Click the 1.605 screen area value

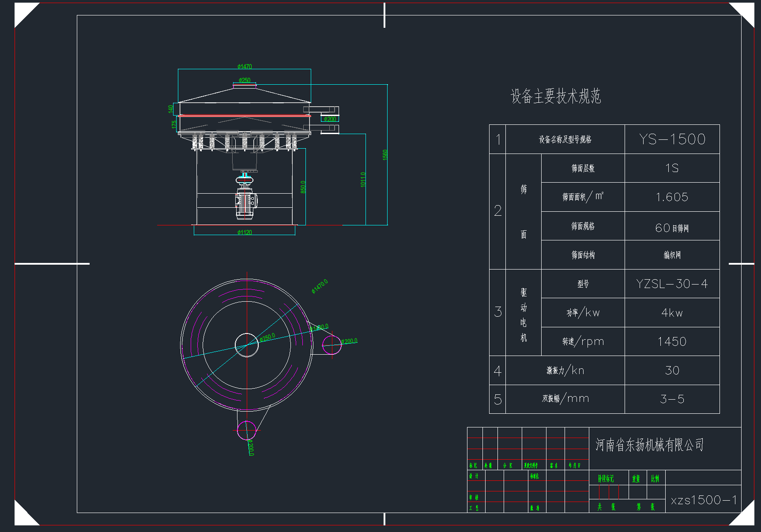(x=672, y=197)
